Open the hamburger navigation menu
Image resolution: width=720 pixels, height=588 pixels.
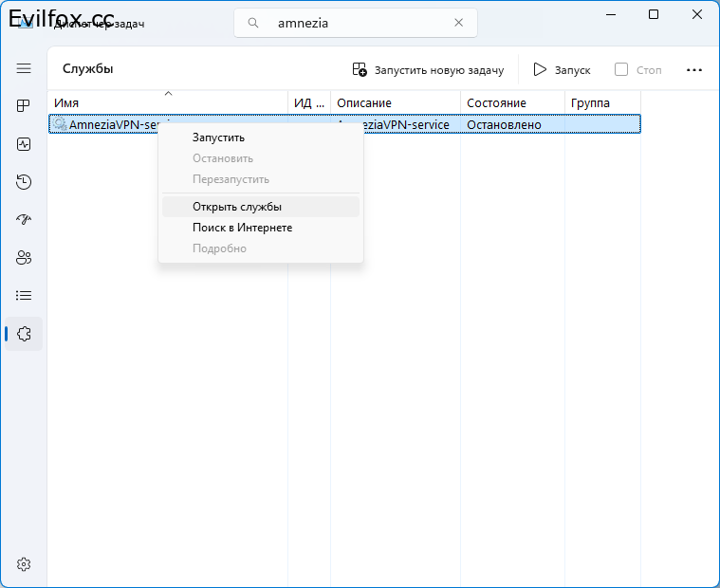(24, 69)
